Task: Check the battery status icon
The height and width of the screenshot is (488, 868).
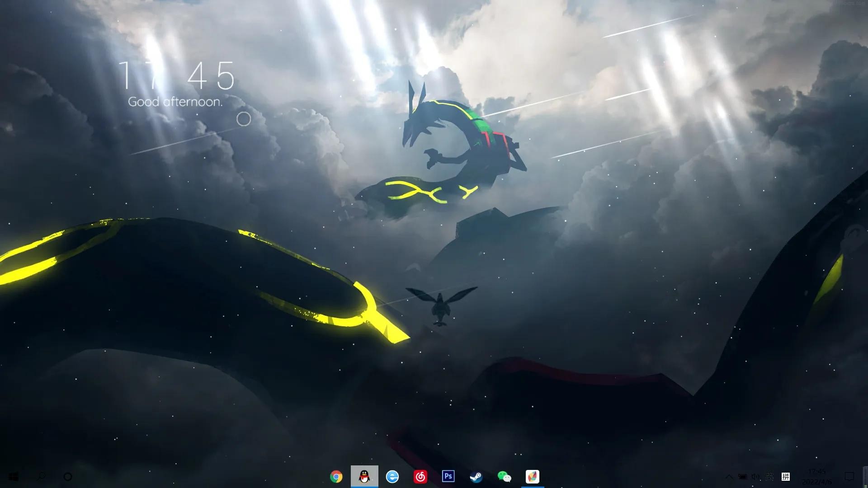Action: [x=742, y=477]
